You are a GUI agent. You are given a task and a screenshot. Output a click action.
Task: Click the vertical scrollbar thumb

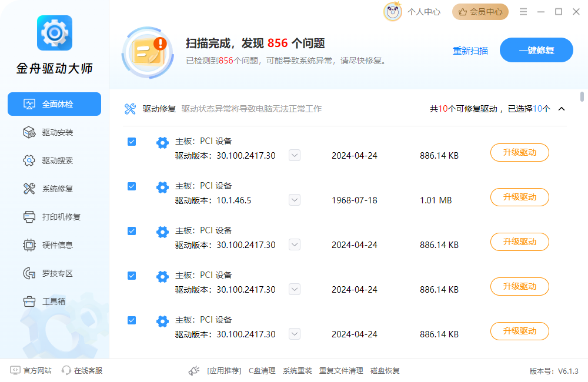pos(582,97)
